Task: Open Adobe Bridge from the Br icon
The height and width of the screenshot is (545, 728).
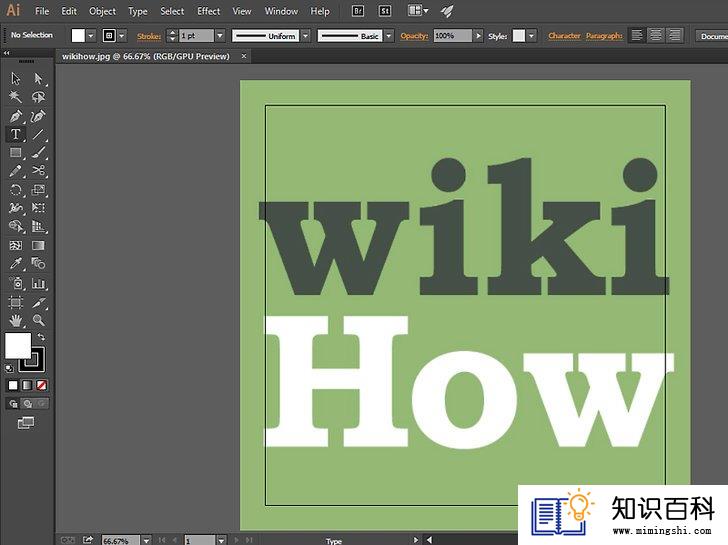Action: point(358,11)
